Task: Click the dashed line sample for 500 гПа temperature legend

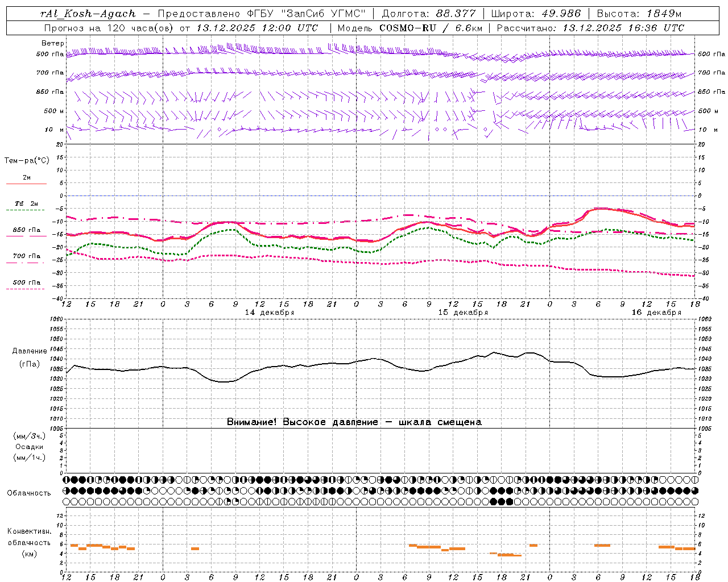Action: [x=25, y=289]
